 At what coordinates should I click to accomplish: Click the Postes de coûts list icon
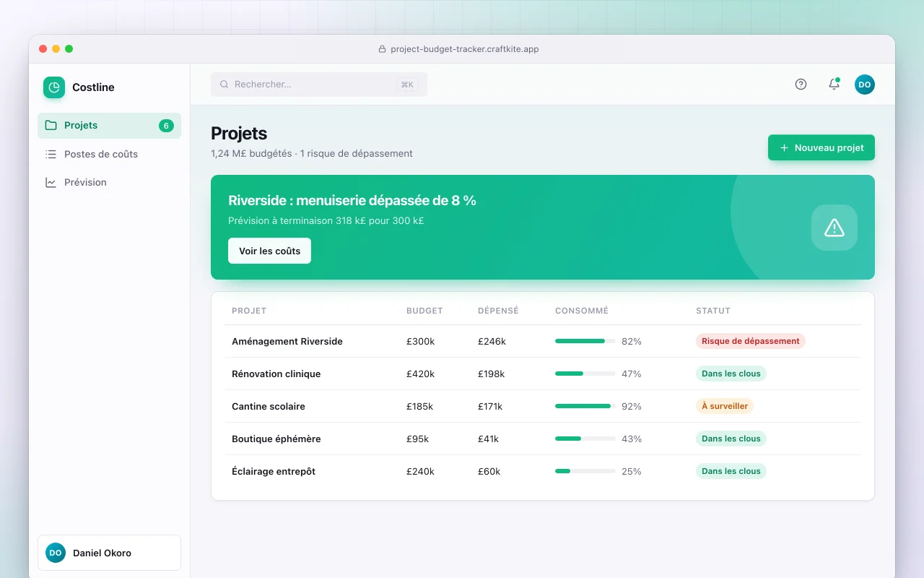pyautogui.click(x=51, y=154)
